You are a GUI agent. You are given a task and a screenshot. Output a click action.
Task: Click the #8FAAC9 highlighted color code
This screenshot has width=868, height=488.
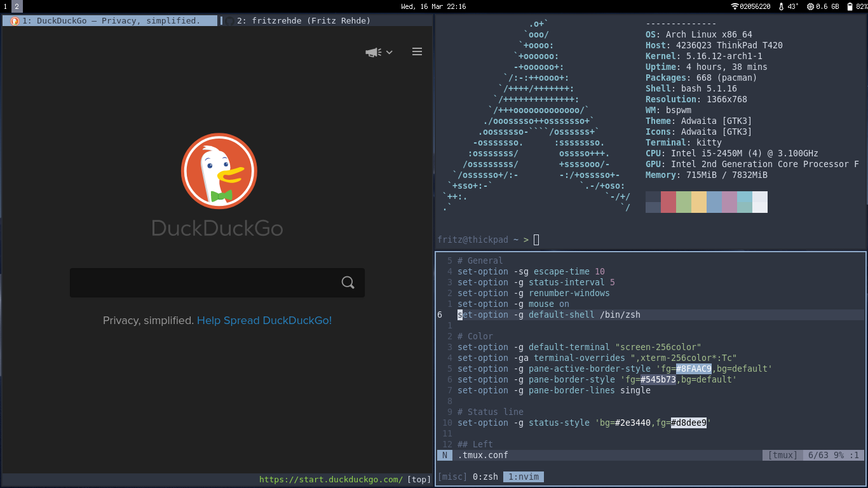pyautogui.click(x=694, y=369)
